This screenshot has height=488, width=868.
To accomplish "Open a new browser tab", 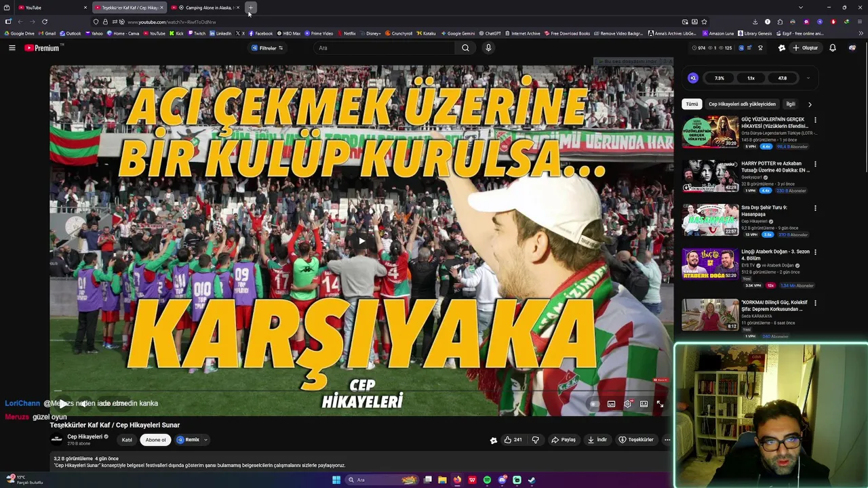I will 250,7.
